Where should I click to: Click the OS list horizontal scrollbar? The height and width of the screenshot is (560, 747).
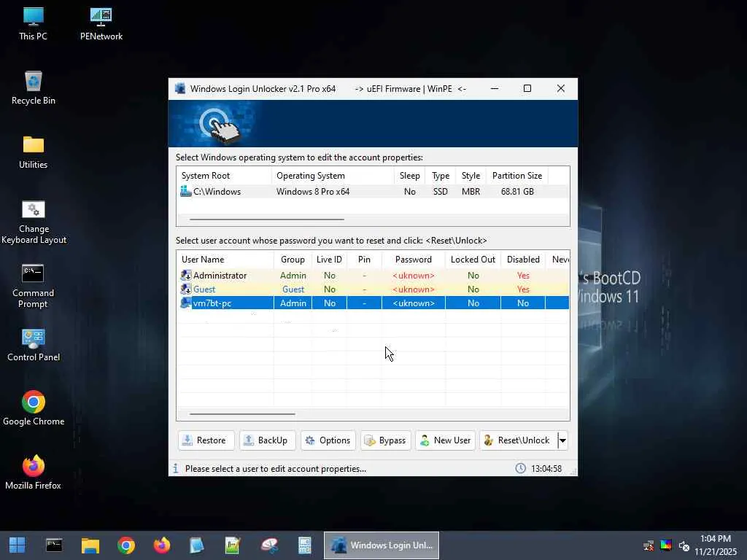[x=267, y=219]
